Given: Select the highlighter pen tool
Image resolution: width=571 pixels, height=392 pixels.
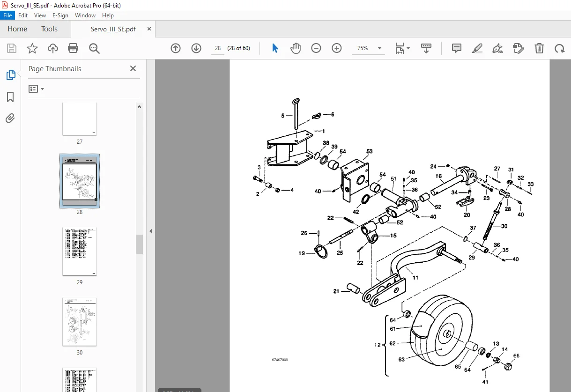Looking at the screenshot, I should (477, 48).
